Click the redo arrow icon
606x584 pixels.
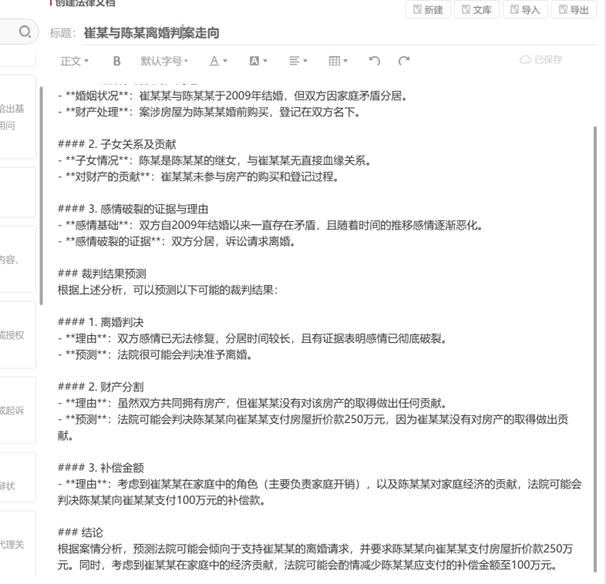pos(404,61)
